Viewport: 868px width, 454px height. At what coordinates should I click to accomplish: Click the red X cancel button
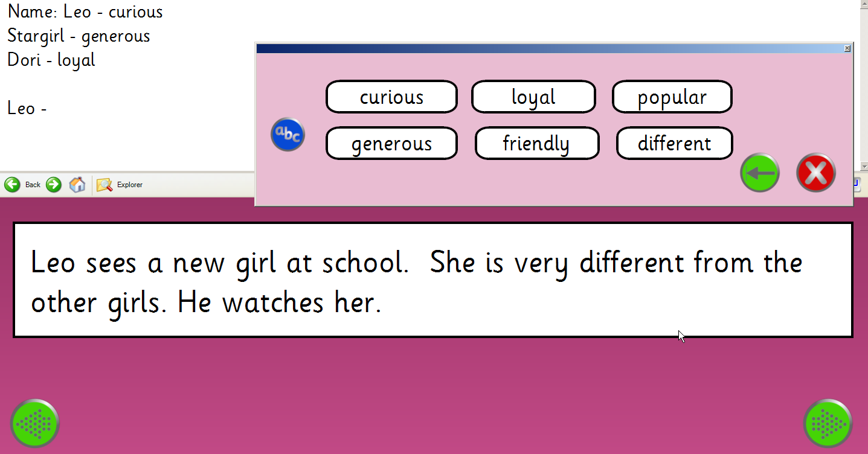815,173
